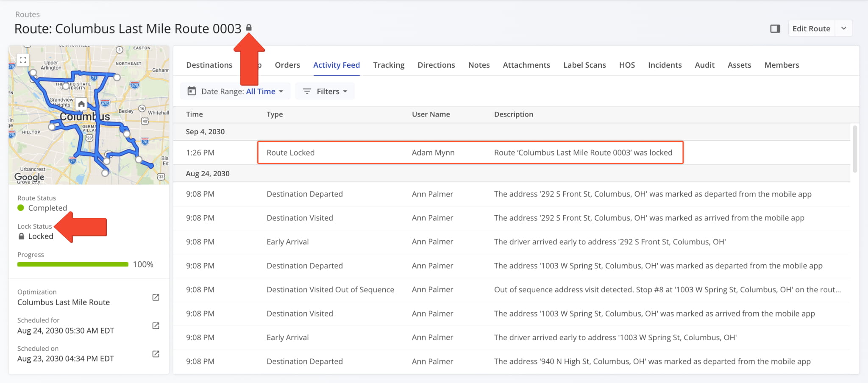Click user name Adam Mynn
This screenshot has height=383, width=868.
[x=433, y=153]
